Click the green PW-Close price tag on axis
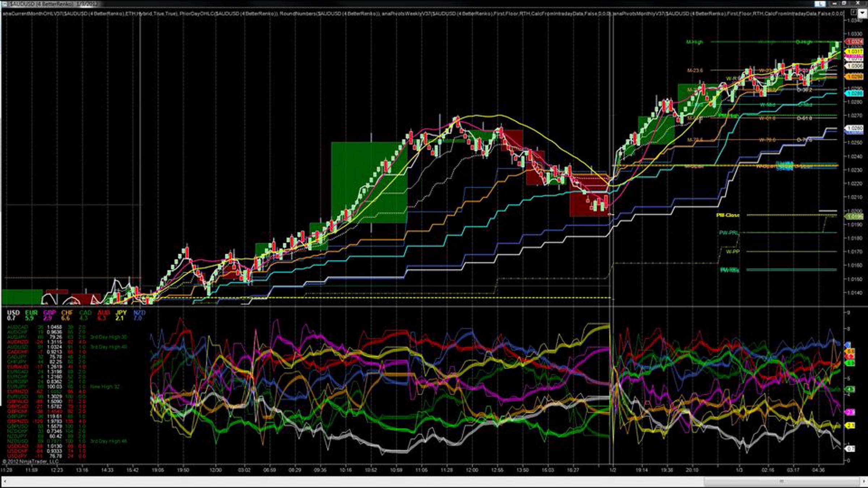 [x=854, y=217]
